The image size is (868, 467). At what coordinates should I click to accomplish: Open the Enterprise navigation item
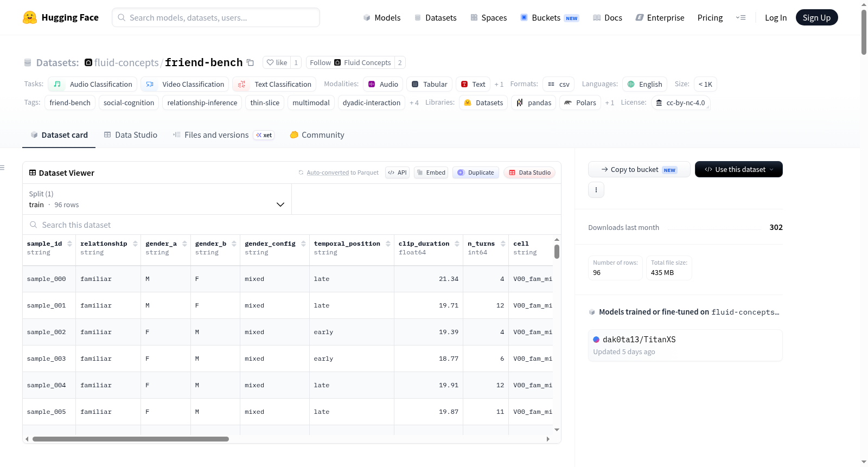[x=660, y=17]
